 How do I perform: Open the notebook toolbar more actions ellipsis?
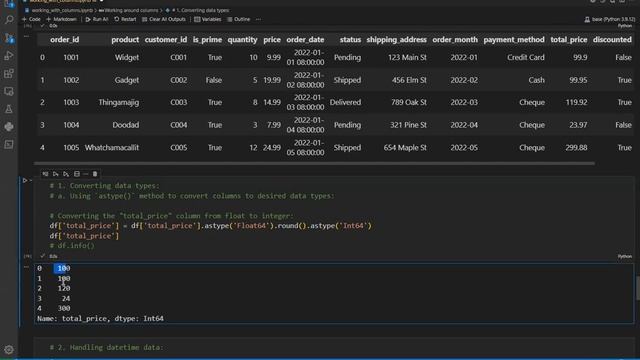258,19
